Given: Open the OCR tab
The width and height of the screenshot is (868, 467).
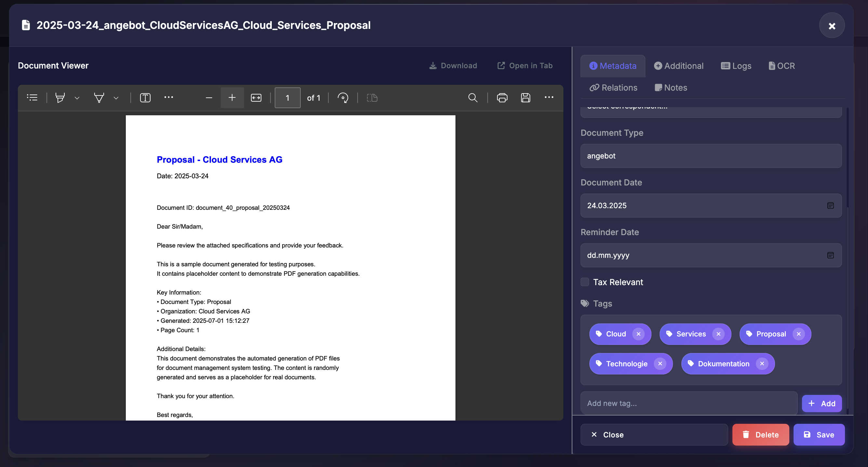Looking at the screenshot, I should pos(782,66).
